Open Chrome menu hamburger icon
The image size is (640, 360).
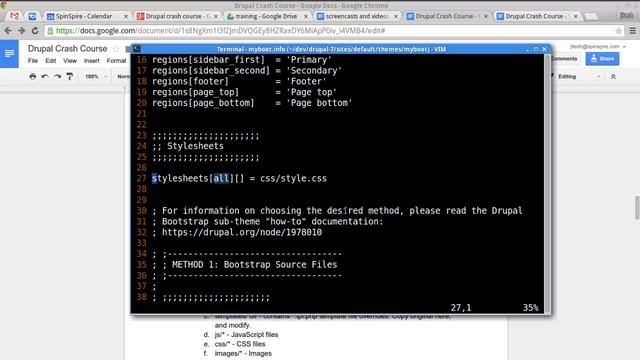click(x=633, y=31)
